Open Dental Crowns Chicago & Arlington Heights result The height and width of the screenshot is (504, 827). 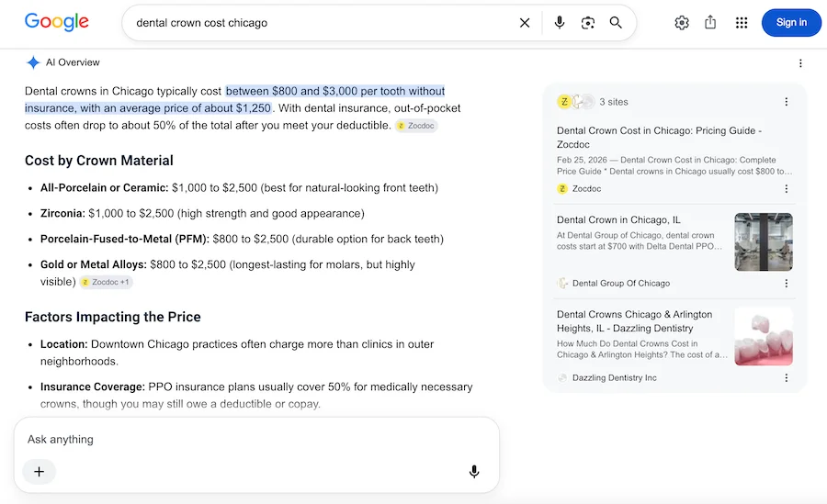[634, 321]
